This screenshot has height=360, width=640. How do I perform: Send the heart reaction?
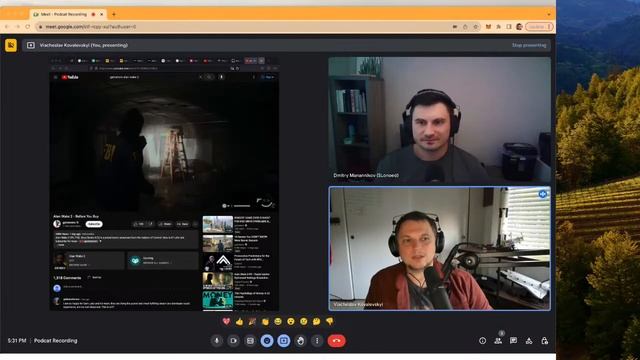[226, 321]
